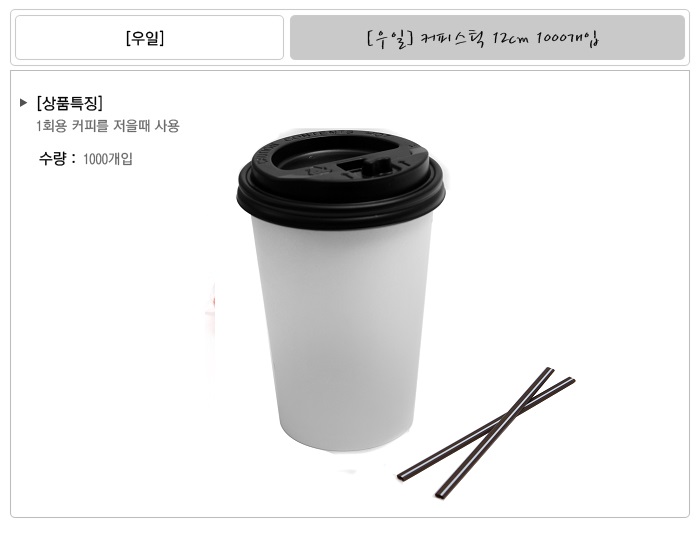
Task: Click the lowest hollow tip of the stirrers
Action: [x=440, y=494]
